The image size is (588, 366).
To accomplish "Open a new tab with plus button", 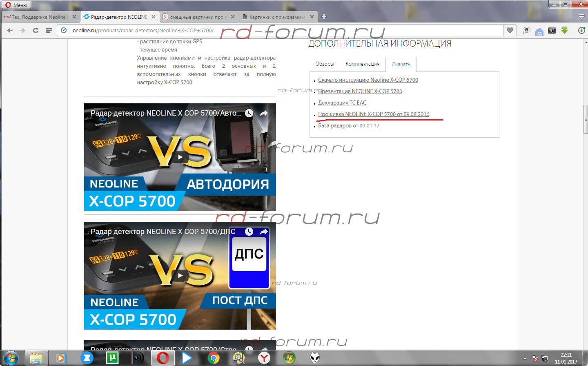I will [x=324, y=17].
